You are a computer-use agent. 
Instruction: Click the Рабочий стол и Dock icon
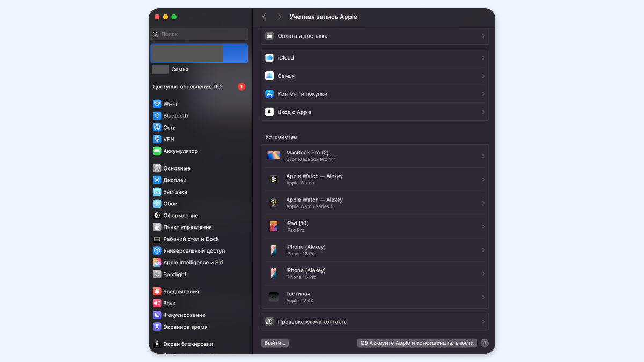coord(157,239)
